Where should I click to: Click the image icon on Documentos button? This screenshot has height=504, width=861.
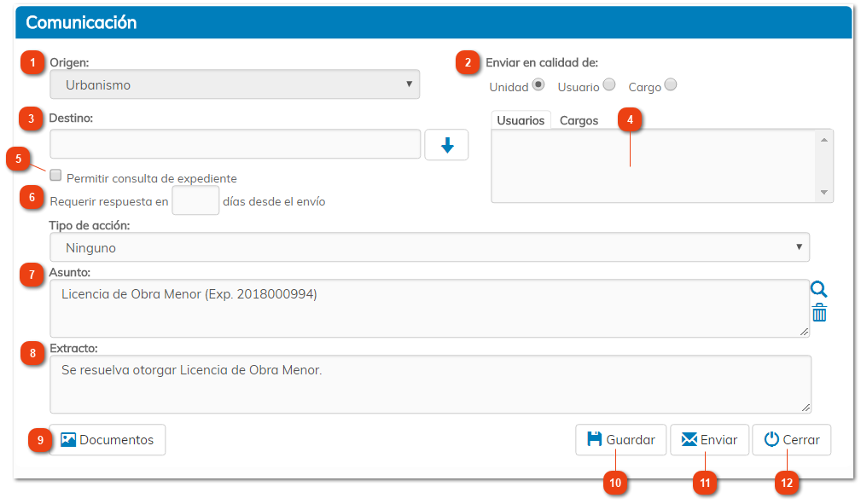(67, 439)
